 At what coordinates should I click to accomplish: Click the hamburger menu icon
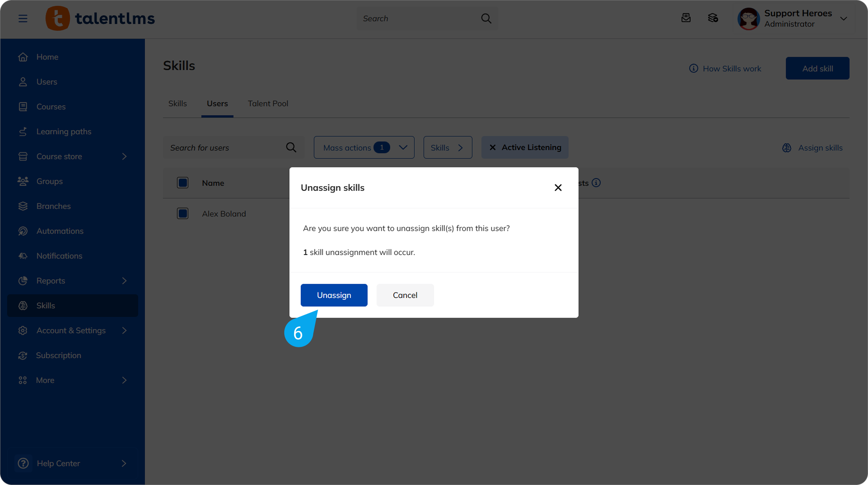[23, 18]
